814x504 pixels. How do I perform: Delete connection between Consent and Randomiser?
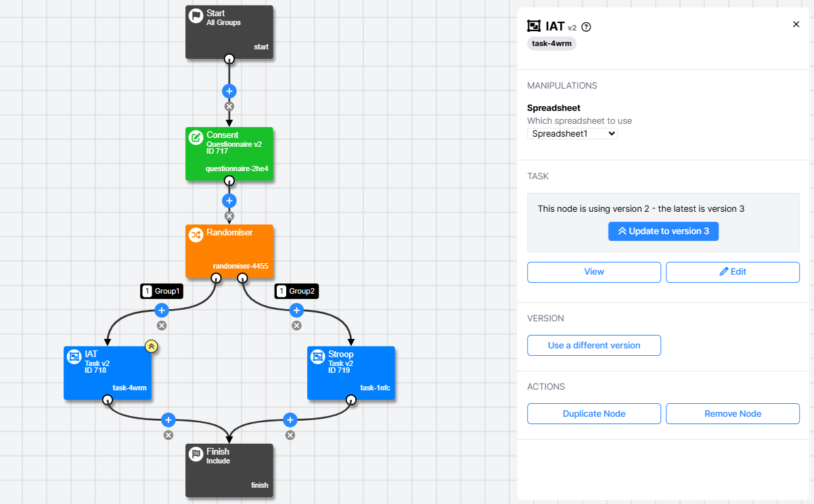pos(229,216)
